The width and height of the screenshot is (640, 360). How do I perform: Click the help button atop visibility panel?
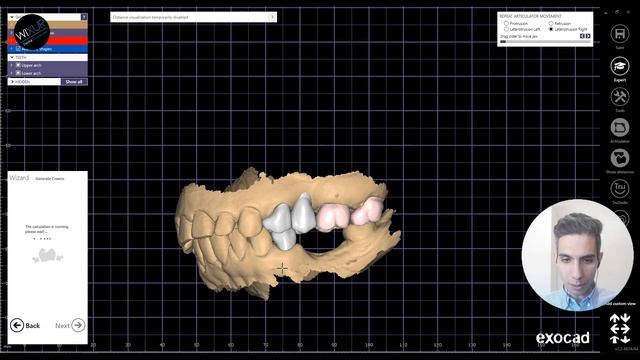pyautogui.click(x=84, y=17)
